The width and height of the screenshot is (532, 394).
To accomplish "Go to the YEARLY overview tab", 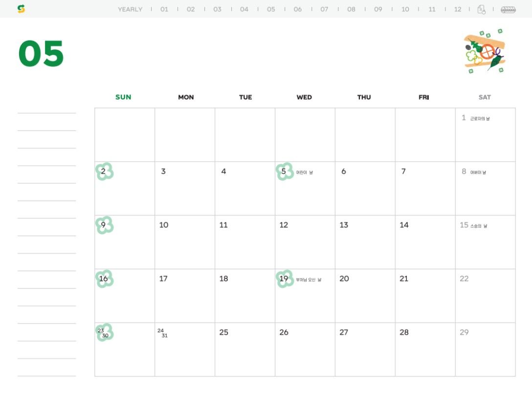I will point(130,9).
